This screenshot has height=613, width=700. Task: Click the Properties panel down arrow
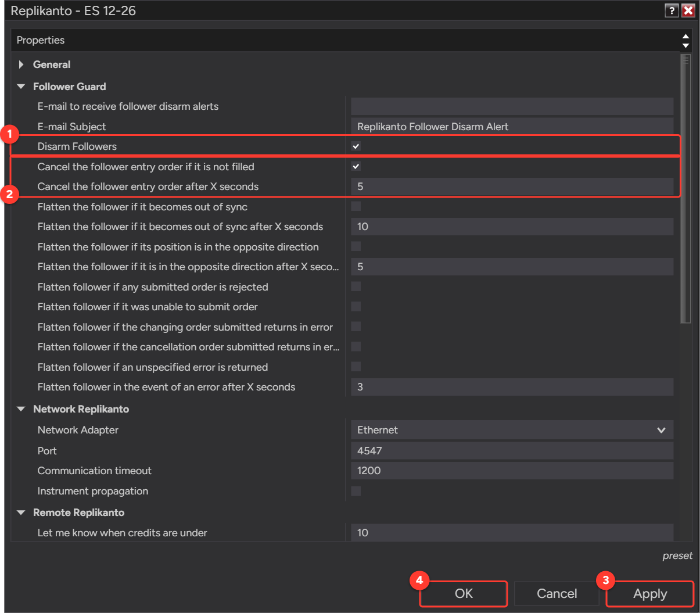click(686, 45)
